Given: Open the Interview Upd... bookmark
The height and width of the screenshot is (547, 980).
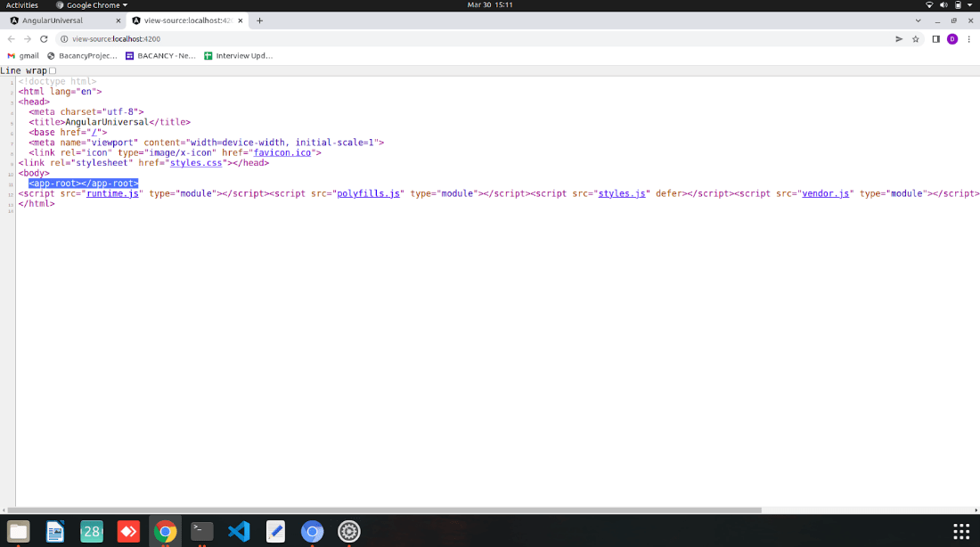Looking at the screenshot, I should pyautogui.click(x=239, y=55).
